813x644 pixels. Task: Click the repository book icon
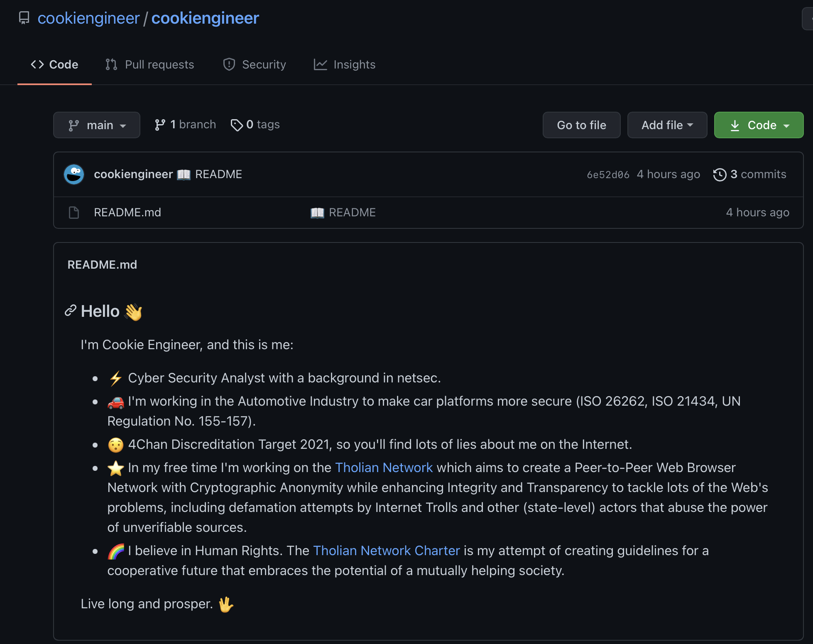[x=24, y=18]
